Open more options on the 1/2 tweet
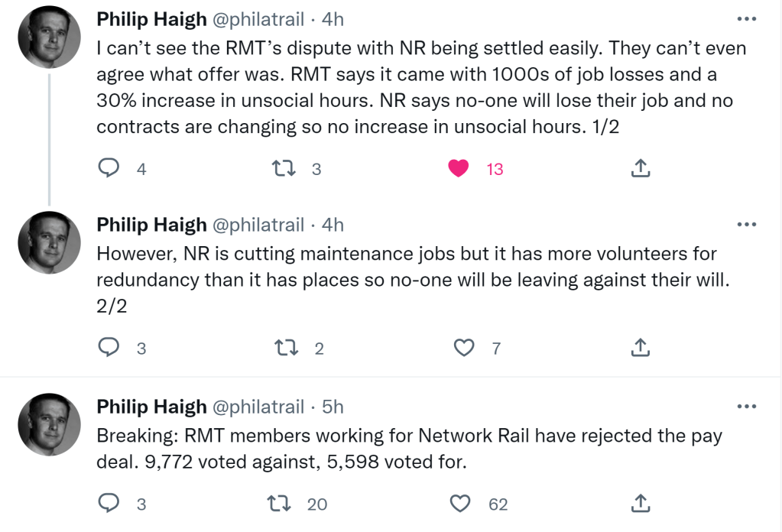Image resolution: width=782 pixels, height=532 pixels. click(x=745, y=19)
